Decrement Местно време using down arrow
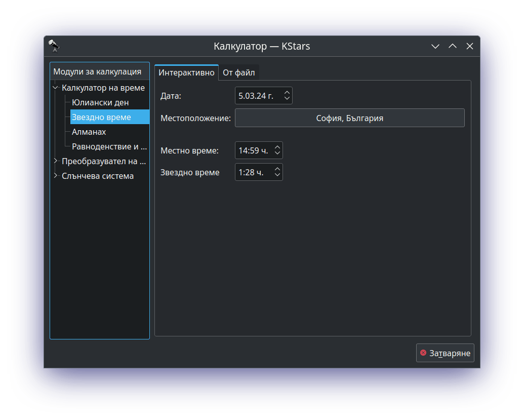Screen dimensions: 524x420 (x=277, y=154)
